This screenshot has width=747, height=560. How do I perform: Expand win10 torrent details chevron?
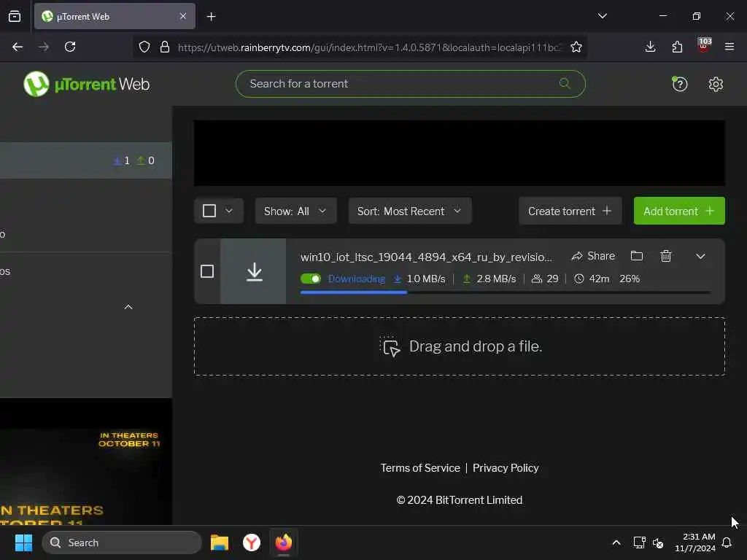[700, 256]
